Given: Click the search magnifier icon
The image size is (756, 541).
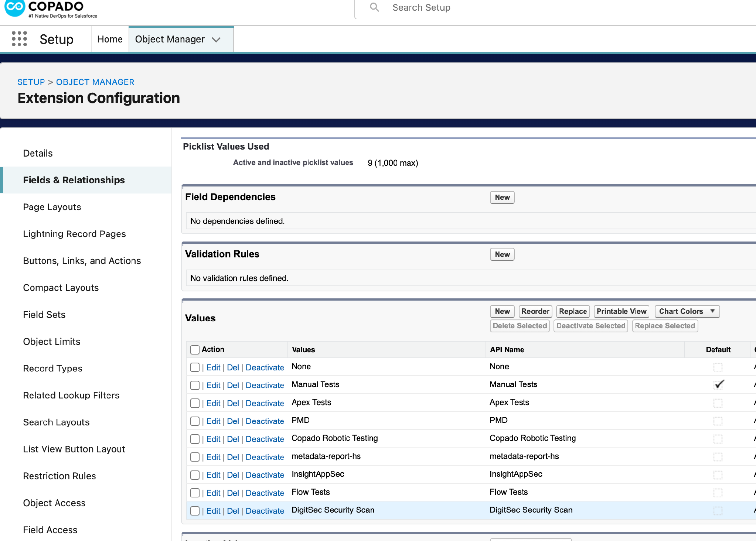Looking at the screenshot, I should (374, 7).
